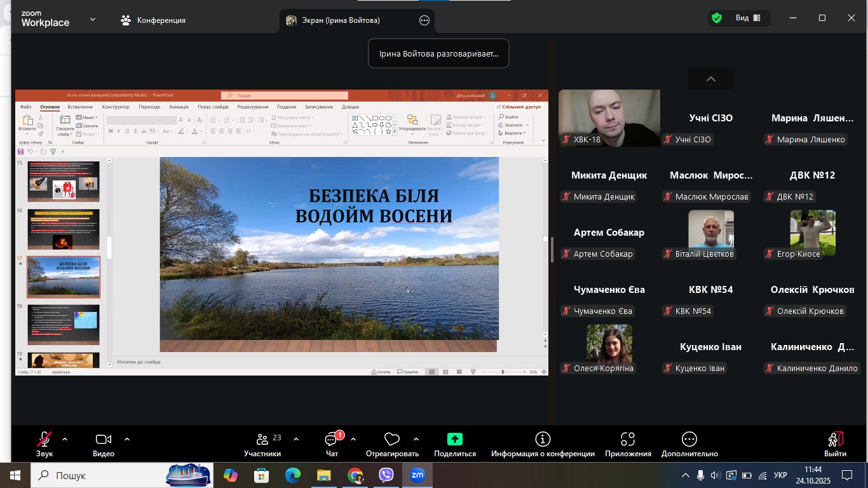Switch to the Conference tab
Viewport: 868px width, 488px height.
click(153, 20)
